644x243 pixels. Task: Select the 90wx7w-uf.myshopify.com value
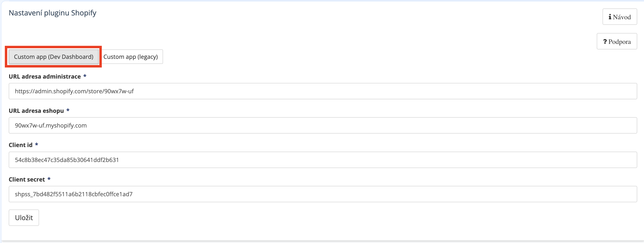[51, 125]
